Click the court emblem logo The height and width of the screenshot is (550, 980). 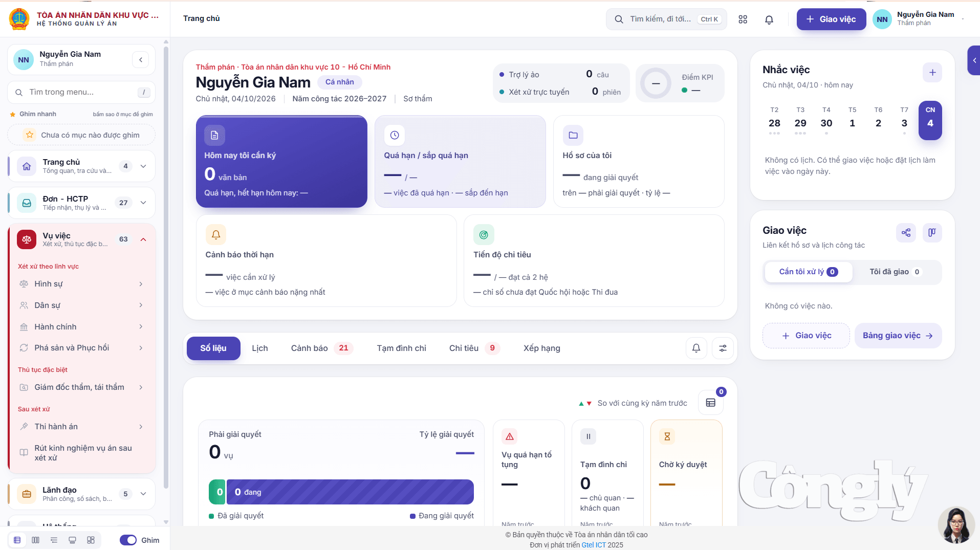coord(19,19)
